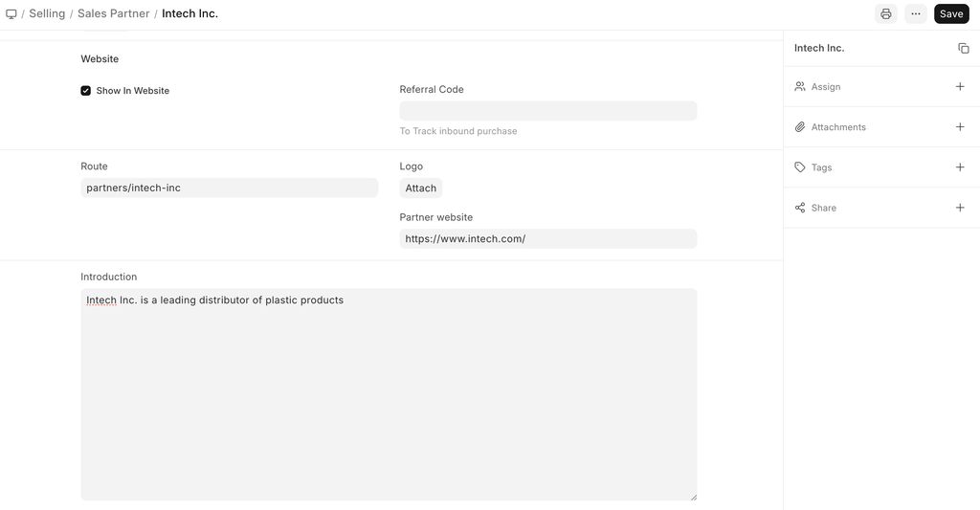Focus the Referral Code input field
This screenshot has height=510, width=980.
click(x=547, y=111)
